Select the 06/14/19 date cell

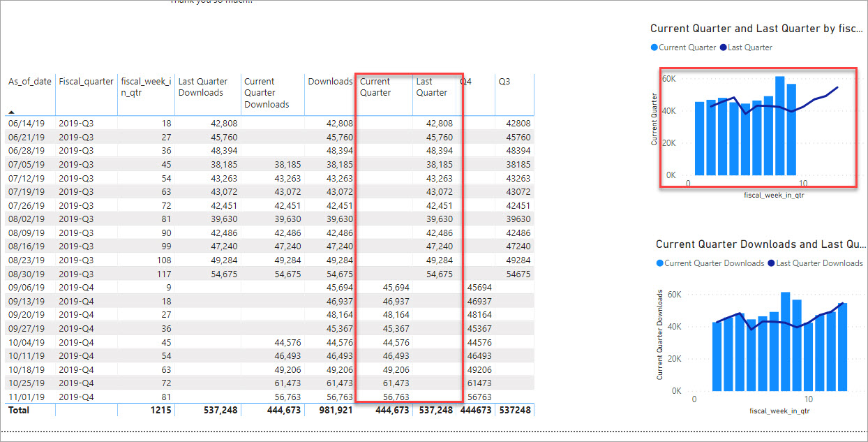[x=26, y=124]
